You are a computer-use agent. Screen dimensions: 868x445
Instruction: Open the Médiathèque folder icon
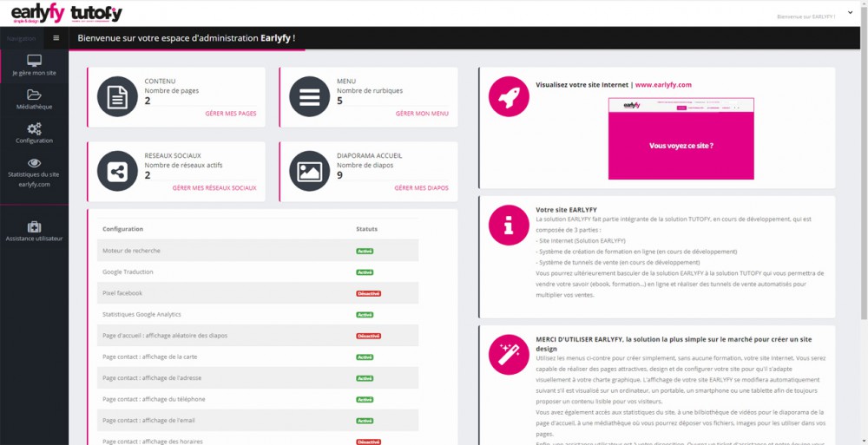pyautogui.click(x=35, y=95)
